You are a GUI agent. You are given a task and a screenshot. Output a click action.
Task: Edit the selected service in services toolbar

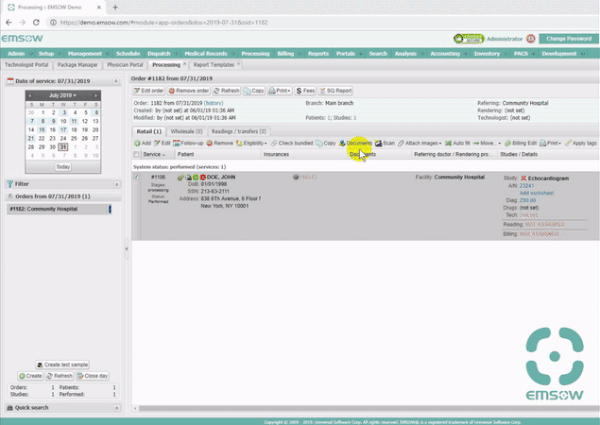pyautogui.click(x=162, y=143)
